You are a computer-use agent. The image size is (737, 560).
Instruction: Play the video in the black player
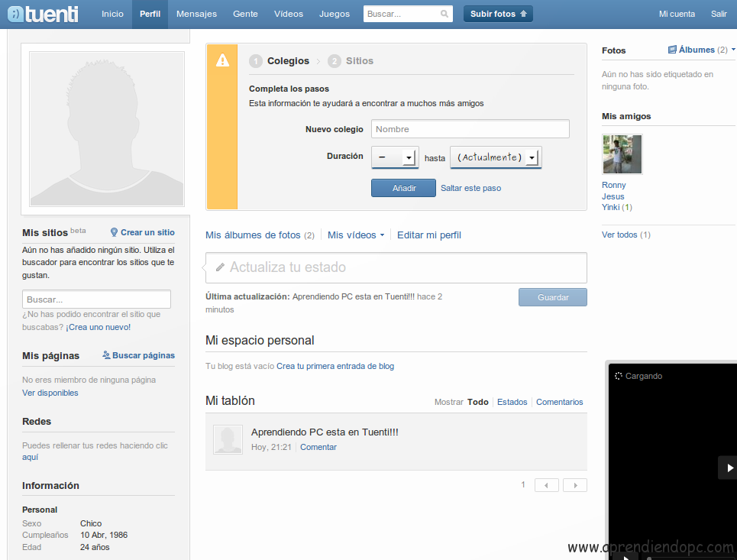(729, 468)
